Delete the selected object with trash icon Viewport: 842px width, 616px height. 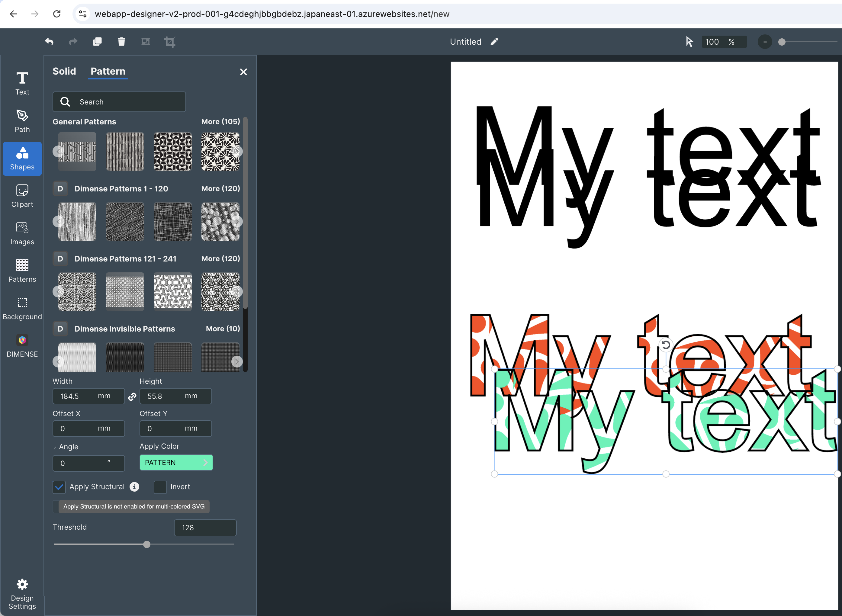[121, 41]
